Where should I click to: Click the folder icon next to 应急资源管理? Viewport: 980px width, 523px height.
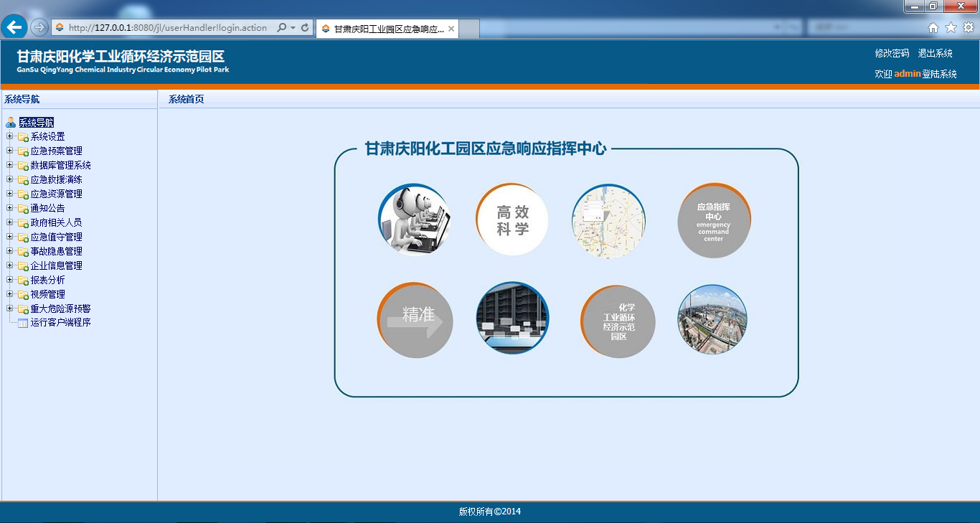[x=23, y=194]
